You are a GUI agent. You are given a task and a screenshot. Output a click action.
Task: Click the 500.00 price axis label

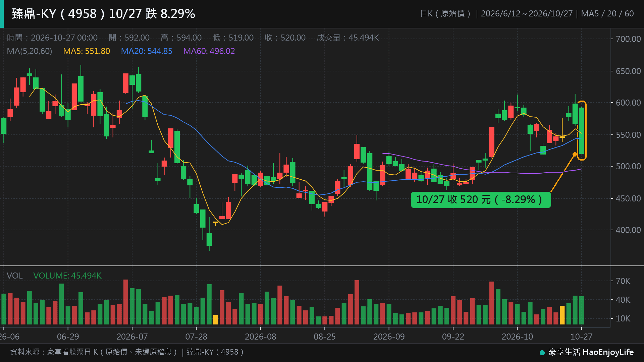628,166
